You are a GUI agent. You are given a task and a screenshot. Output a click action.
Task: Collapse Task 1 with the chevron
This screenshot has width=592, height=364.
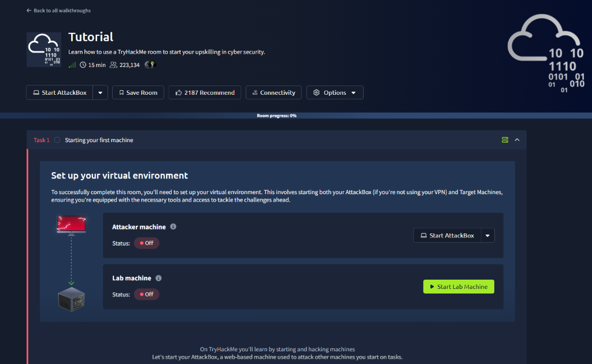(x=517, y=140)
